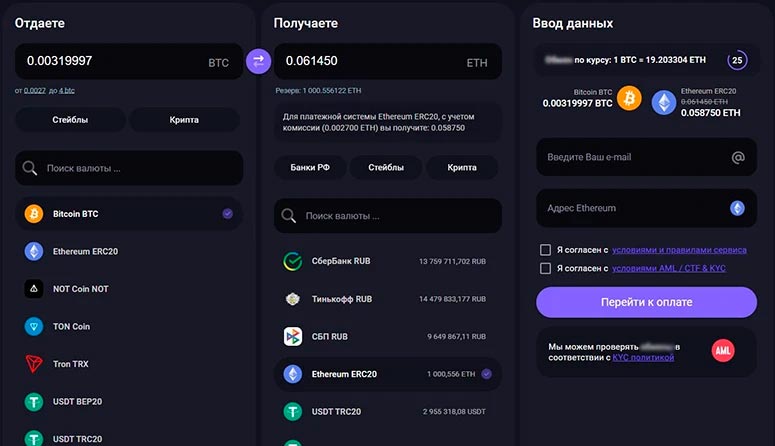Switch to Крипта tab under Отдаете
Image resolution: width=775 pixels, height=446 pixels.
(x=184, y=120)
